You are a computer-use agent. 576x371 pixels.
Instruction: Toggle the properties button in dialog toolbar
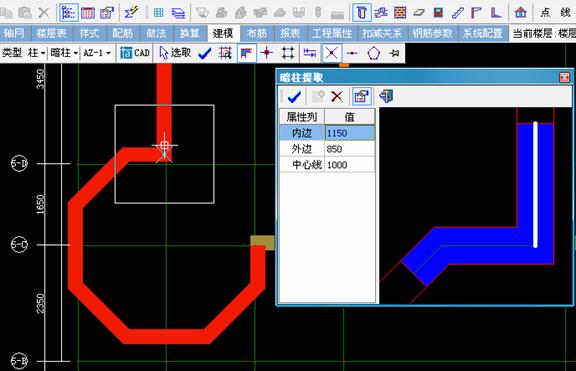(361, 97)
